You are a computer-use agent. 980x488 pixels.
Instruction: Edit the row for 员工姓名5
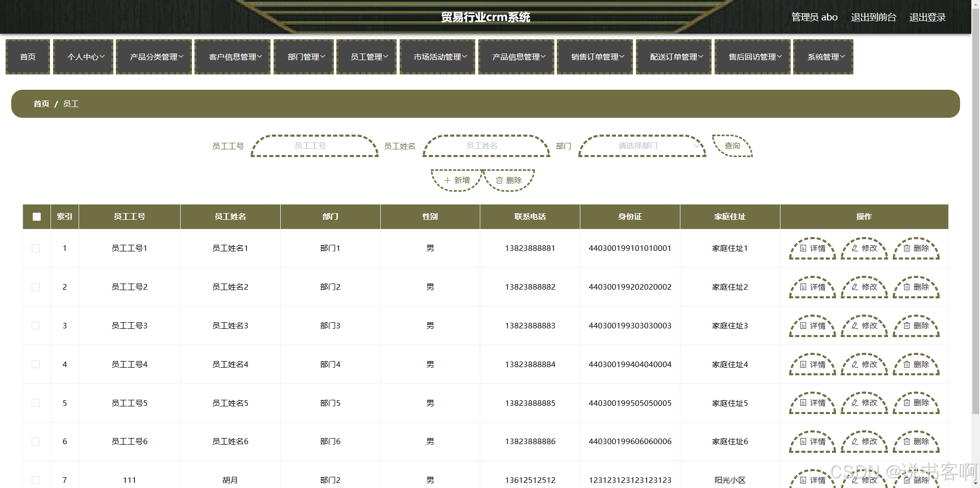point(864,403)
